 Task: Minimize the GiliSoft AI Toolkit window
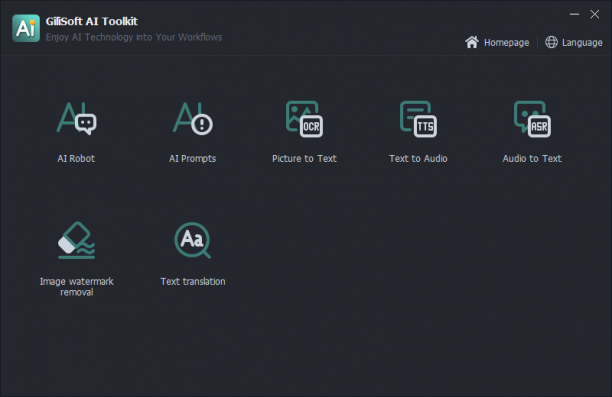point(574,14)
